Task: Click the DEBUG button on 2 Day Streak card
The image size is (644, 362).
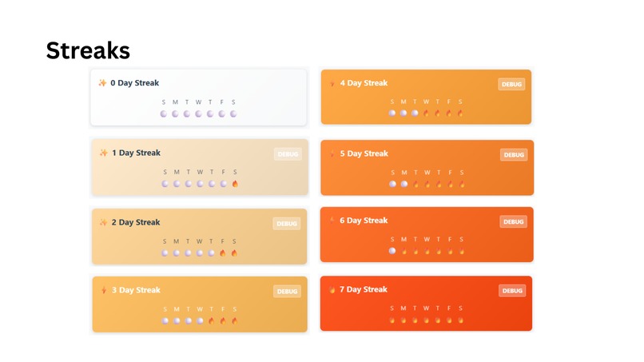Action: (287, 224)
